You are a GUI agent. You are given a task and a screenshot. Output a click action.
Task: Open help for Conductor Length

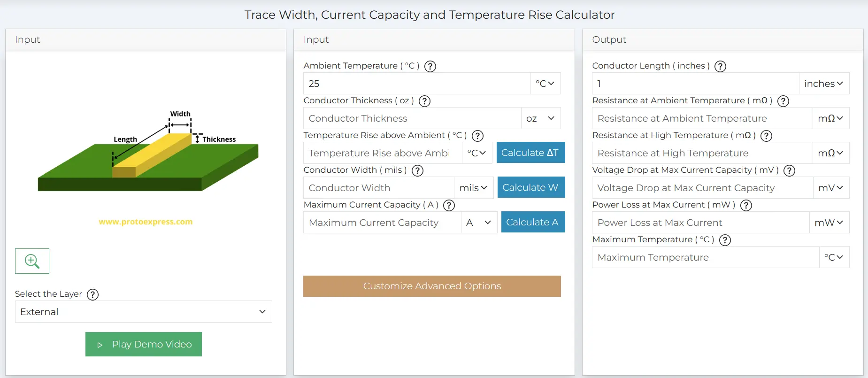720,66
